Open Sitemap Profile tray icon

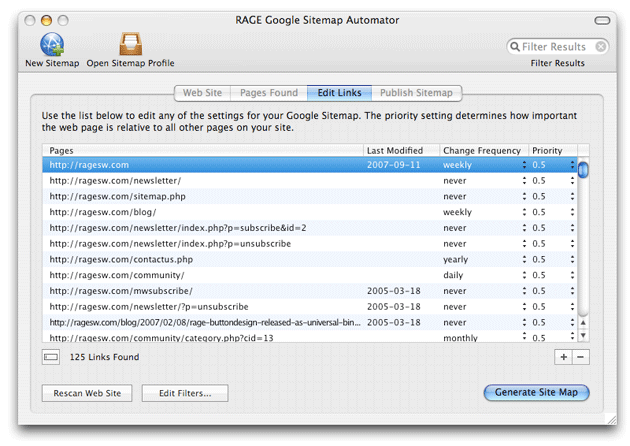(131, 44)
